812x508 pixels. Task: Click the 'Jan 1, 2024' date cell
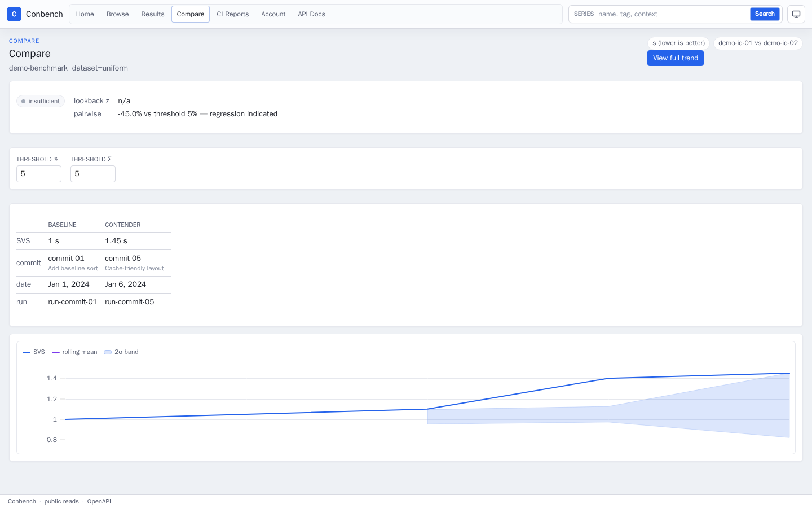click(x=69, y=284)
